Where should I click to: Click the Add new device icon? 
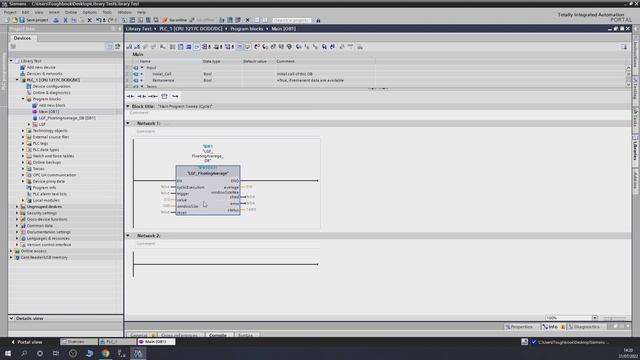[x=23, y=67]
